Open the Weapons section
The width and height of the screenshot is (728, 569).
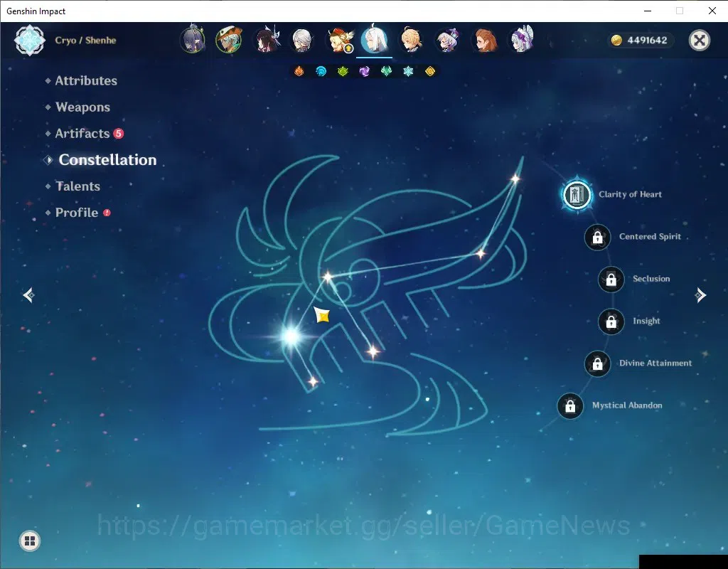pyautogui.click(x=82, y=107)
